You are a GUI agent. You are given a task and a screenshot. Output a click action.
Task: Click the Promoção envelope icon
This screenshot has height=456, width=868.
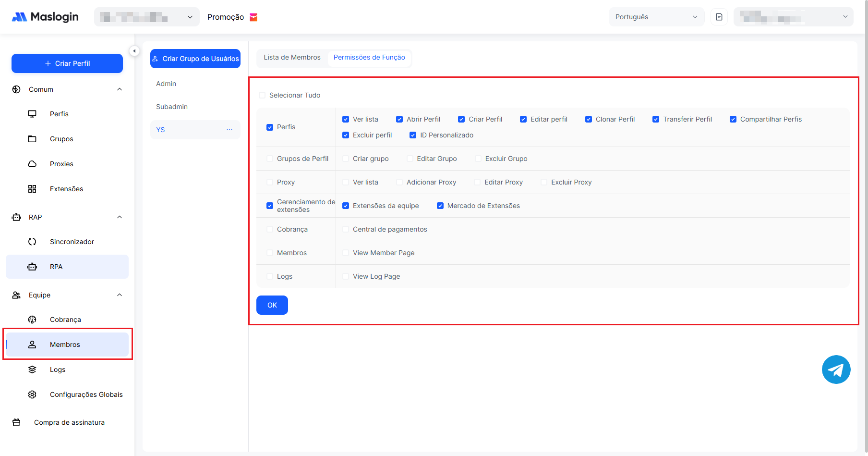point(253,17)
